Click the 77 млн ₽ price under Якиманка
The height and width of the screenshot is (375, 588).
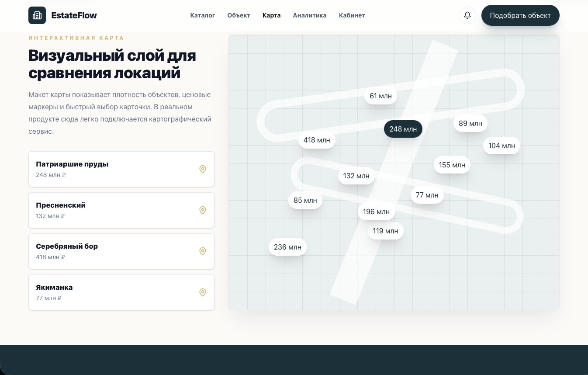(48, 298)
